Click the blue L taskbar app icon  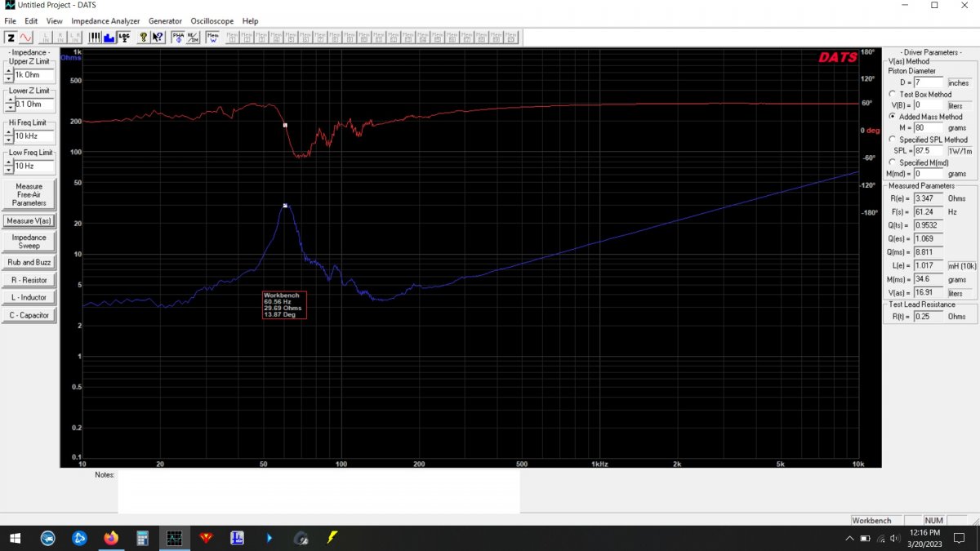point(237,538)
